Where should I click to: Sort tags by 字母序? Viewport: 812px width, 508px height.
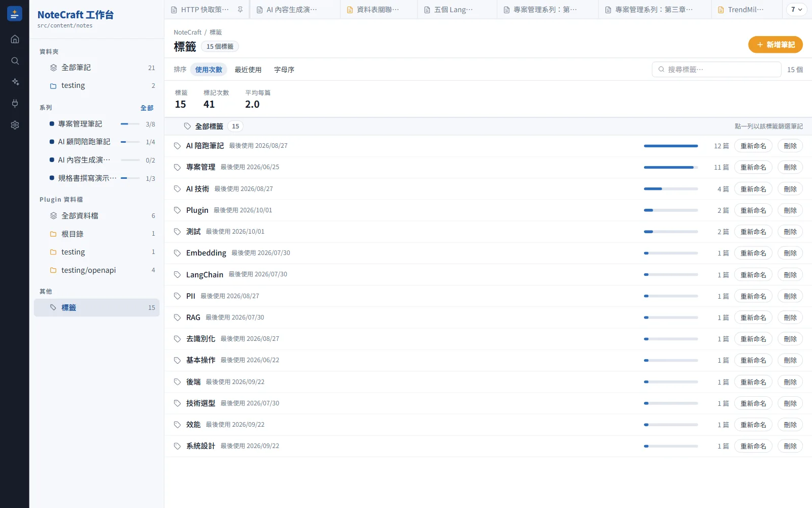click(284, 70)
